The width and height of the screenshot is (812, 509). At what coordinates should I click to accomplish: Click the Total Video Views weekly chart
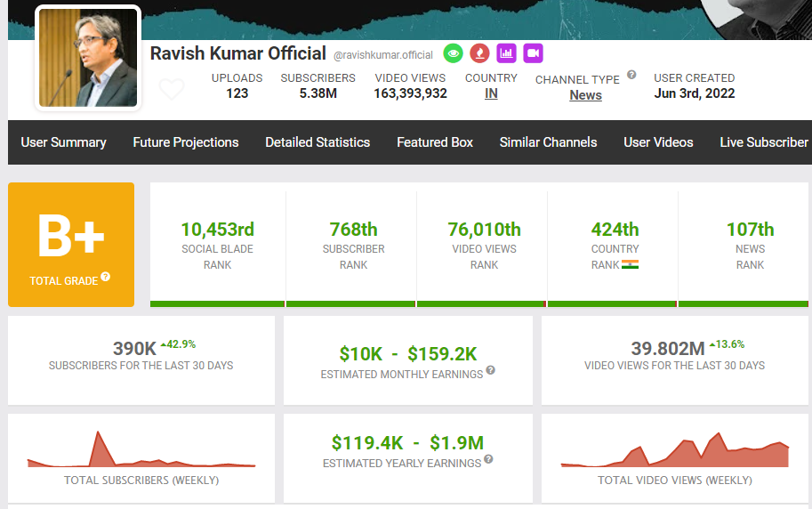(x=675, y=449)
